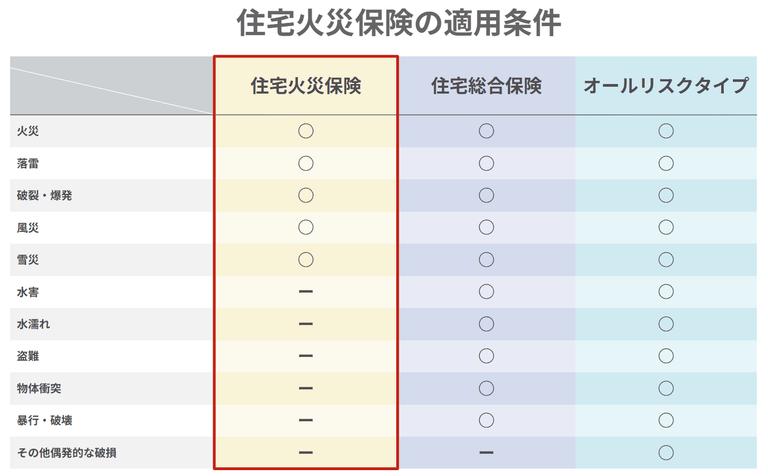Click the 住宅火災保険の適用条件 title
The height and width of the screenshot is (476, 768).
pos(384,23)
